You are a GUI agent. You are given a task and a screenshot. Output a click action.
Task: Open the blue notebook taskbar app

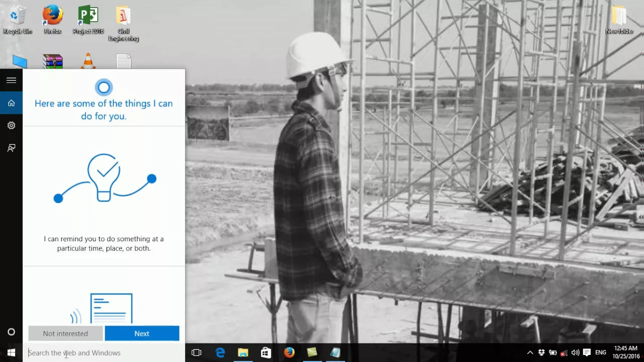click(x=335, y=353)
